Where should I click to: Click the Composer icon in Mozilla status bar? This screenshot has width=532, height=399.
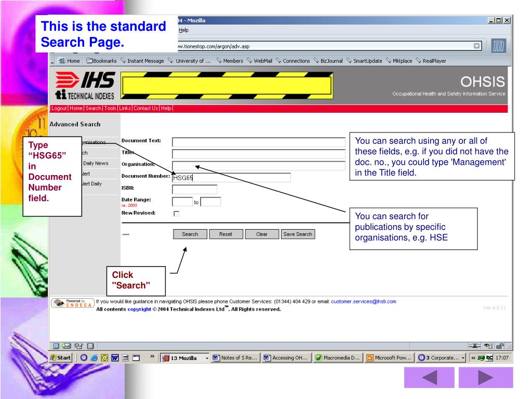click(79, 346)
